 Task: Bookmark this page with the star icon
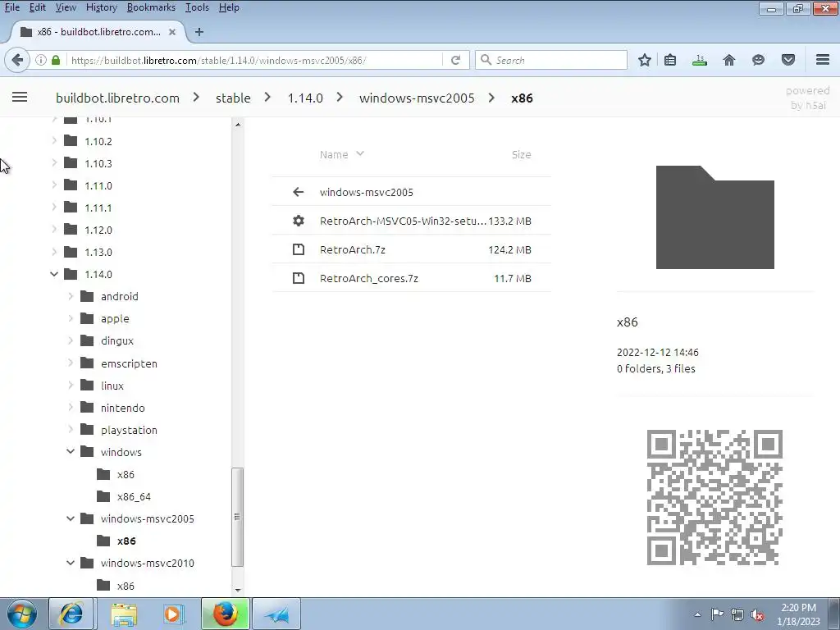(645, 60)
